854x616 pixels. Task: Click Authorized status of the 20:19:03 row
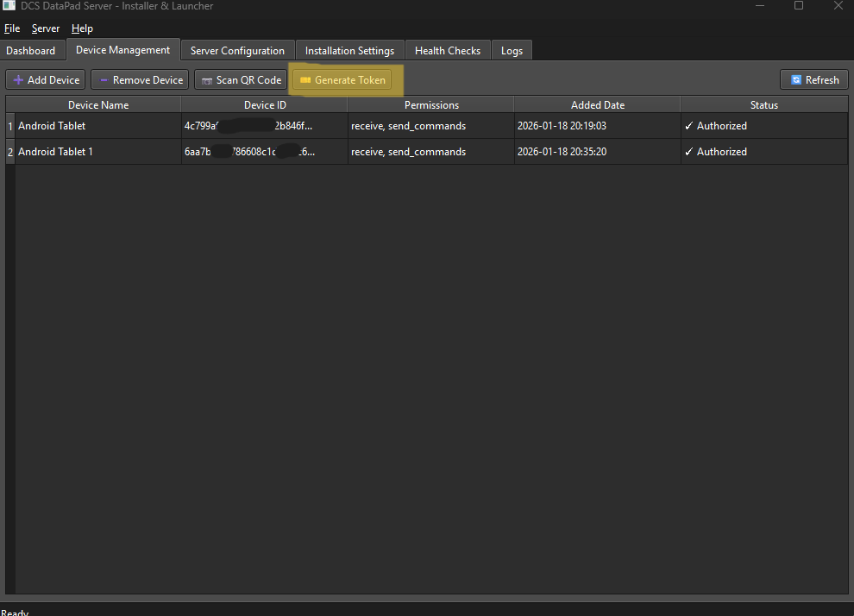coord(764,126)
